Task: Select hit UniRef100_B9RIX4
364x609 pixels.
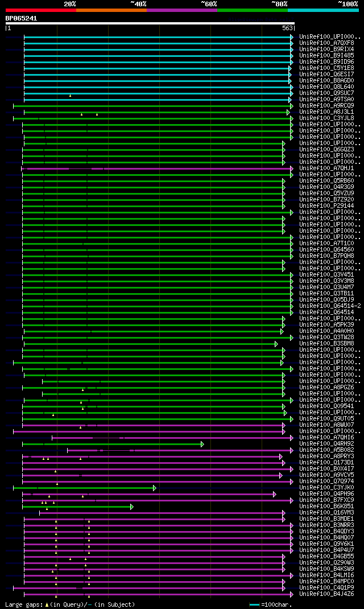Action: point(326,50)
